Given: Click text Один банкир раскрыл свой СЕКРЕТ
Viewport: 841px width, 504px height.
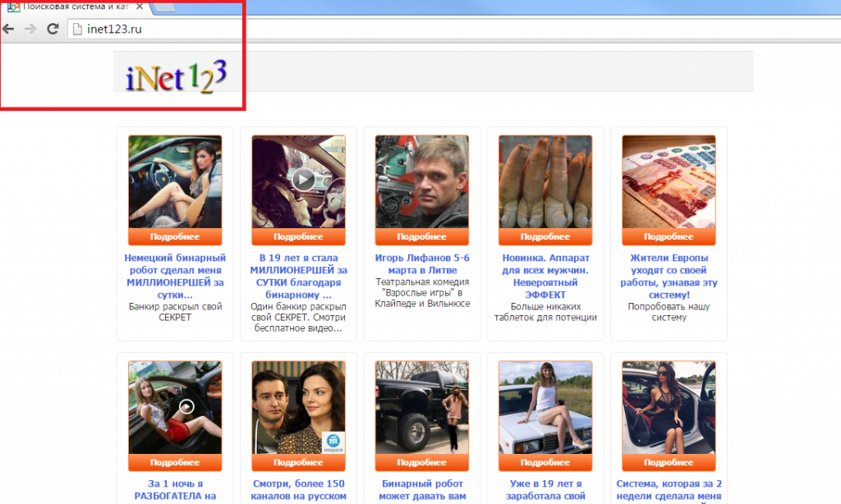Looking at the screenshot, I should (x=298, y=318).
